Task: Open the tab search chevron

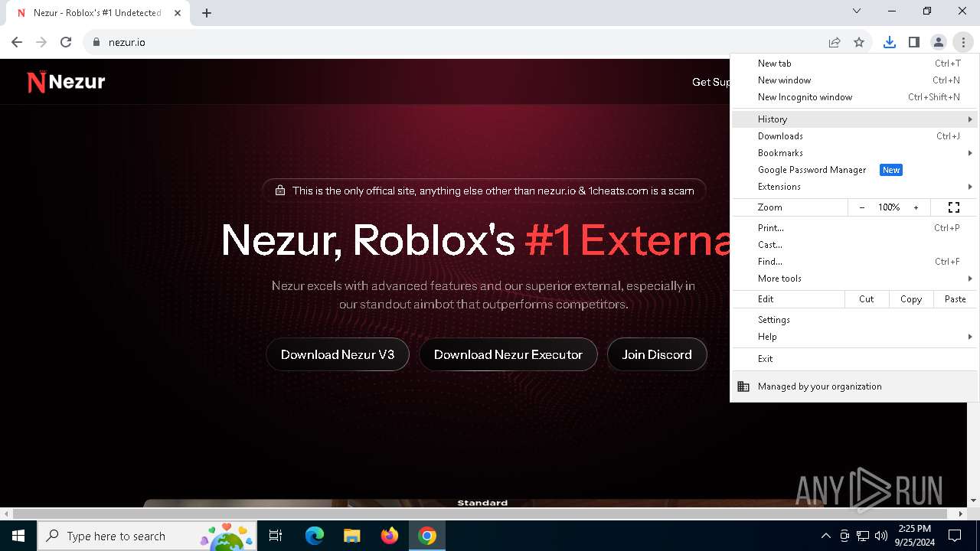Action: pos(857,11)
